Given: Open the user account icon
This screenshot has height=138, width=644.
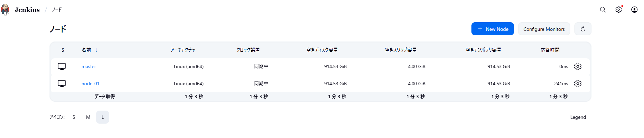Looking at the screenshot, I should [634, 10].
